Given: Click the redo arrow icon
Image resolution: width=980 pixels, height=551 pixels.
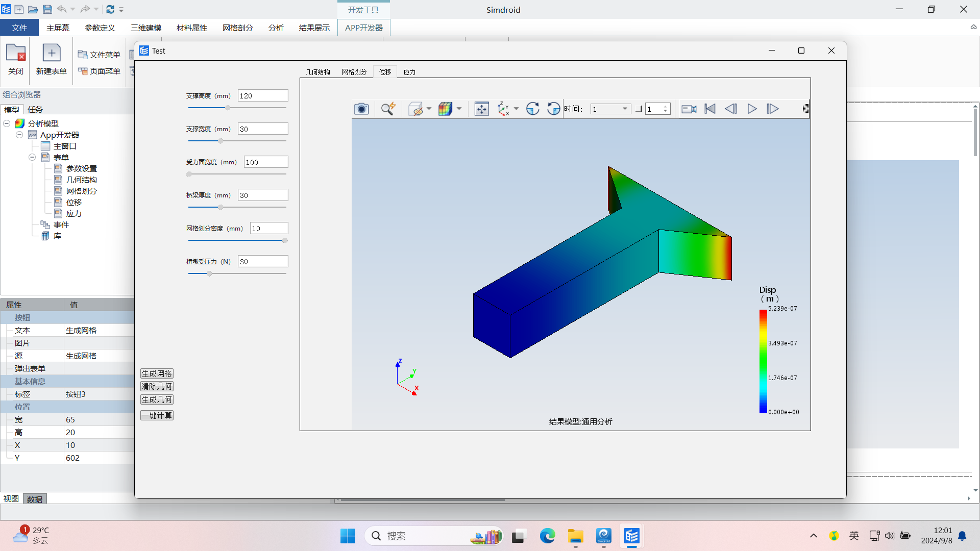Looking at the screenshot, I should (x=85, y=9).
